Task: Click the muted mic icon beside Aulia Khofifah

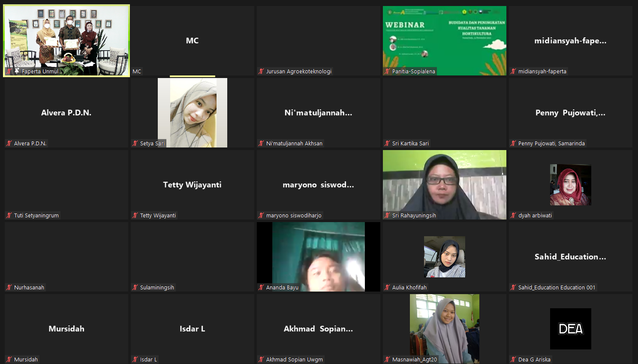Action: tap(387, 287)
